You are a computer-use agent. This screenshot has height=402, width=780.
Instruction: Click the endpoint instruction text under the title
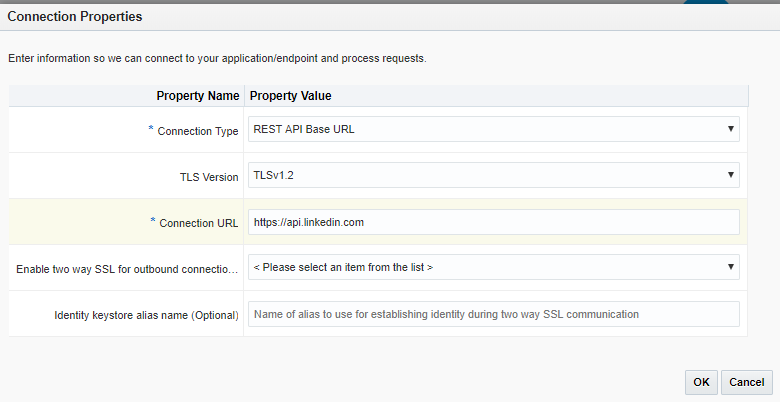click(x=217, y=58)
